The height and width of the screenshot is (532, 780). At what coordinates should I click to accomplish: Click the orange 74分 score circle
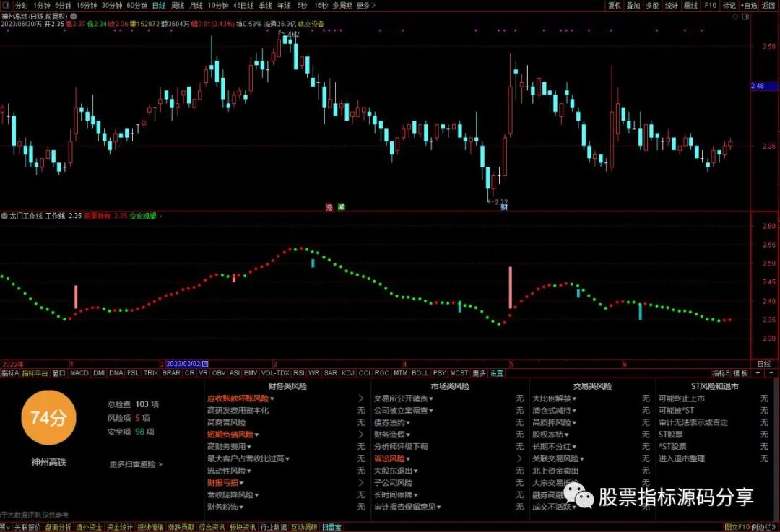pyautogui.click(x=48, y=418)
